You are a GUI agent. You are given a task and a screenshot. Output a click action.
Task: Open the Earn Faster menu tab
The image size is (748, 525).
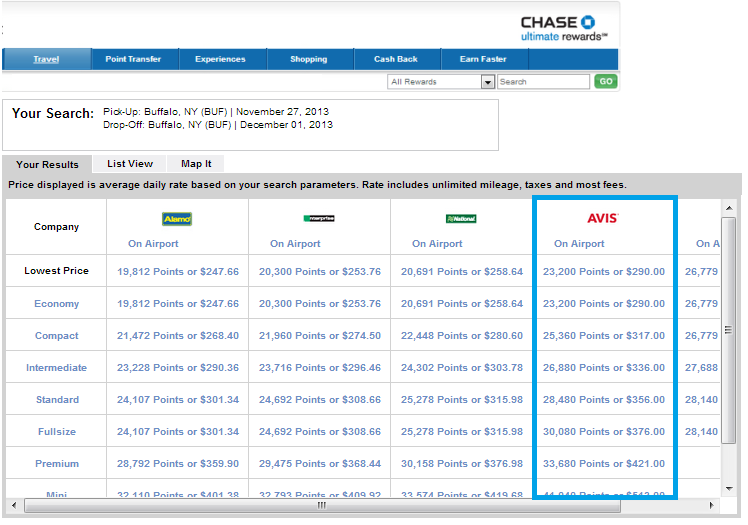coord(483,59)
